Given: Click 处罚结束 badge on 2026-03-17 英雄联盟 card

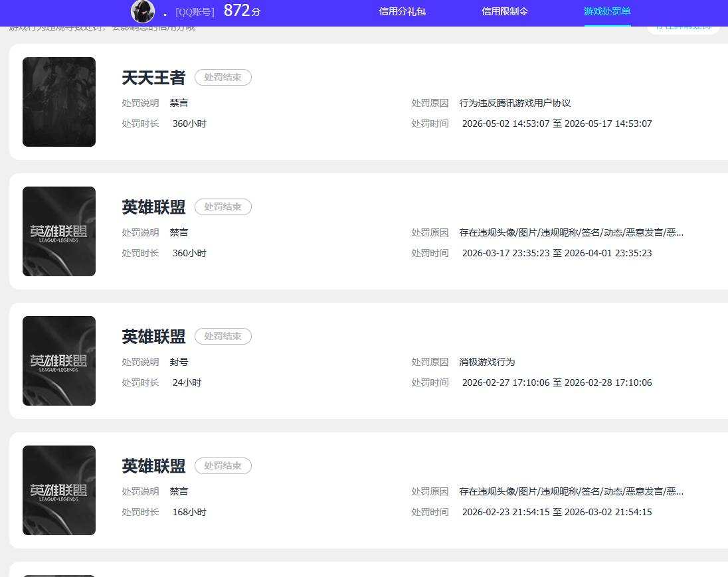Looking at the screenshot, I should coord(223,207).
